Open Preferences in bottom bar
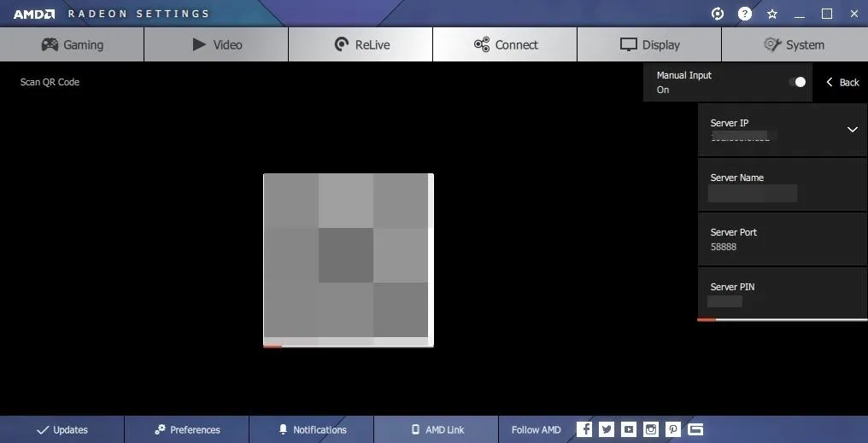Screen dimensions: 868x443 (187, 429)
